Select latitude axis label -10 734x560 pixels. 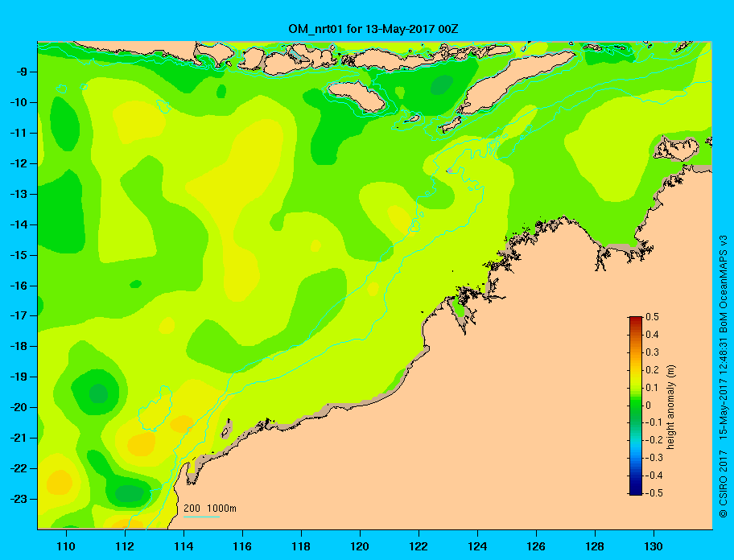[18, 102]
